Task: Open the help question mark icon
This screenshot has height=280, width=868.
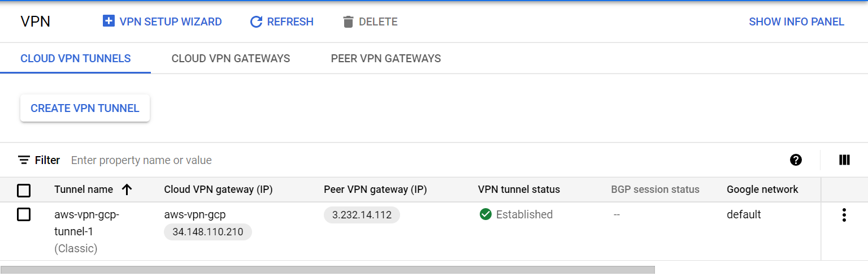Action: pos(796,160)
